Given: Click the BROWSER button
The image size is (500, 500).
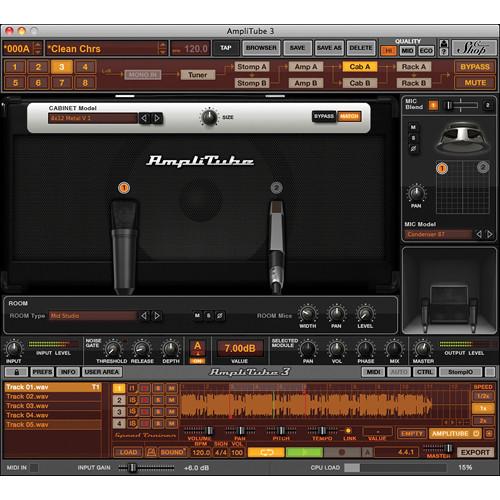Looking at the screenshot, I should coord(261,48).
